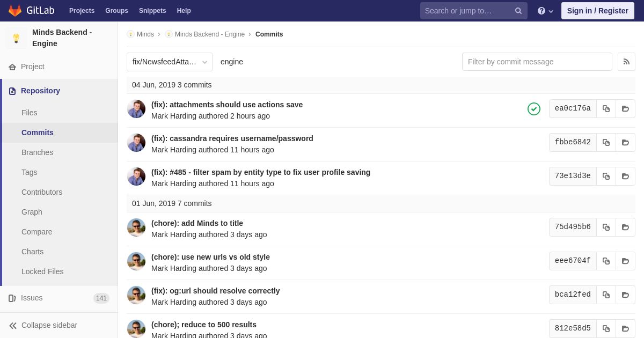Click the collapse sidebar double-chevron icon
This screenshot has height=338, width=644.
(x=13, y=326)
